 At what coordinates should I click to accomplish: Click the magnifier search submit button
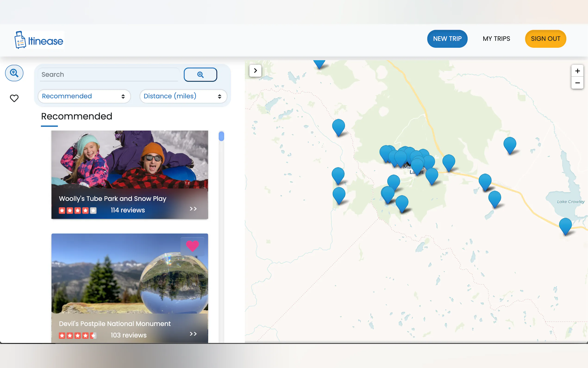point(200,74)
